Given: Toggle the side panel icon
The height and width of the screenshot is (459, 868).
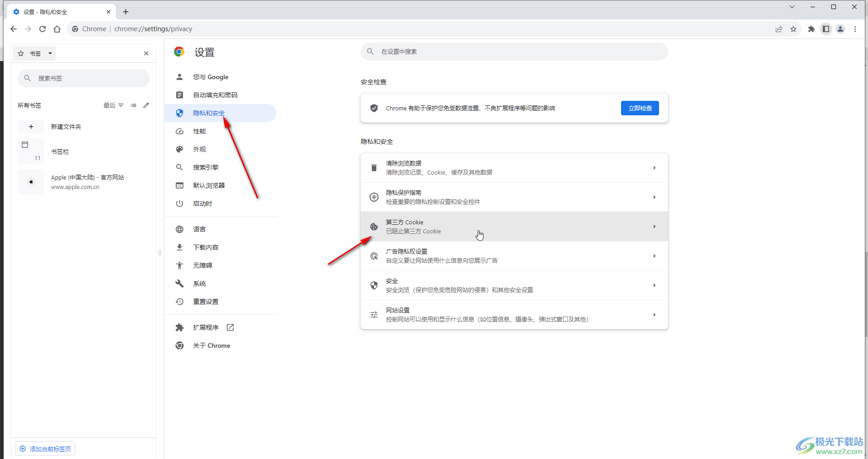Looking at the screenshot, I should click(826, 29).
